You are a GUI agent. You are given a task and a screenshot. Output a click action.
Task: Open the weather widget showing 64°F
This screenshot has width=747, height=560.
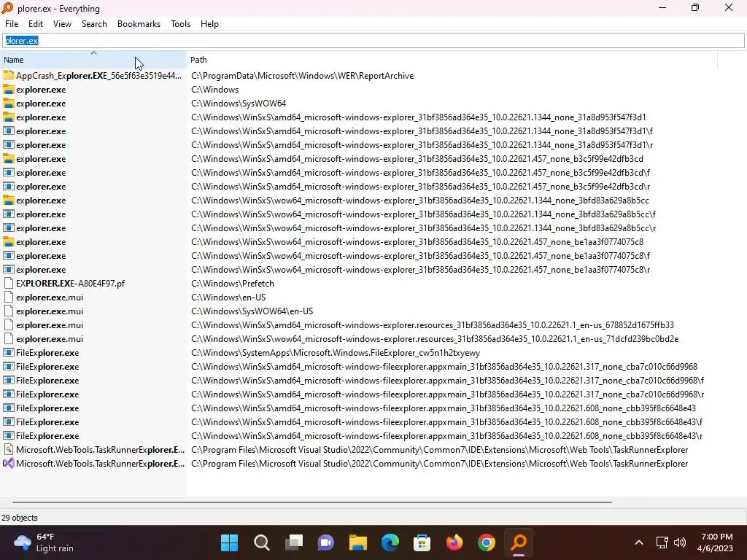[44, 542]
